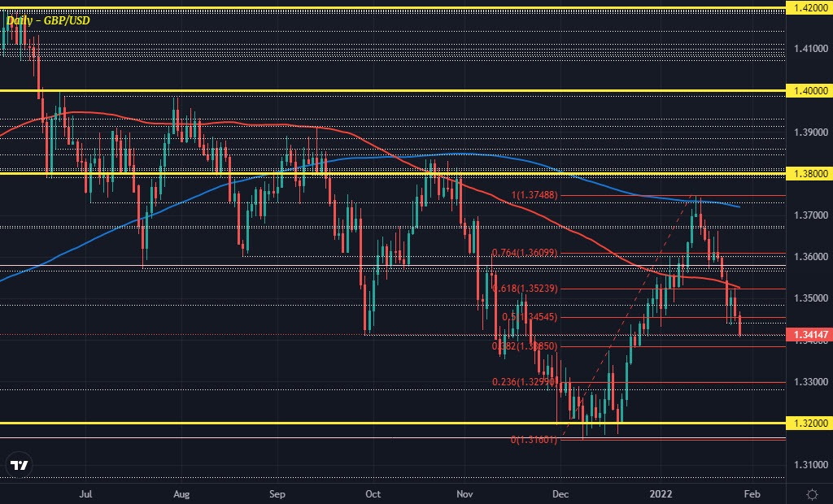Click the 1.37000 price axis value

pyautogui.click(x=811, y=215)
